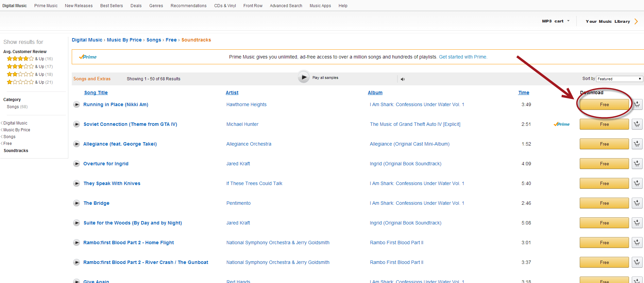Play sample of The Bridge
644x283 pixels.
77,203
